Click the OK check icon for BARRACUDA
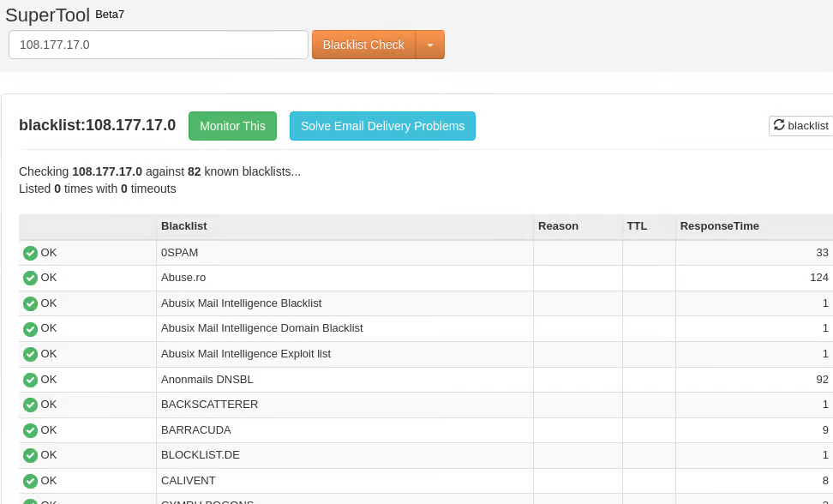The image size is (833, 504). tap(30, 430)
